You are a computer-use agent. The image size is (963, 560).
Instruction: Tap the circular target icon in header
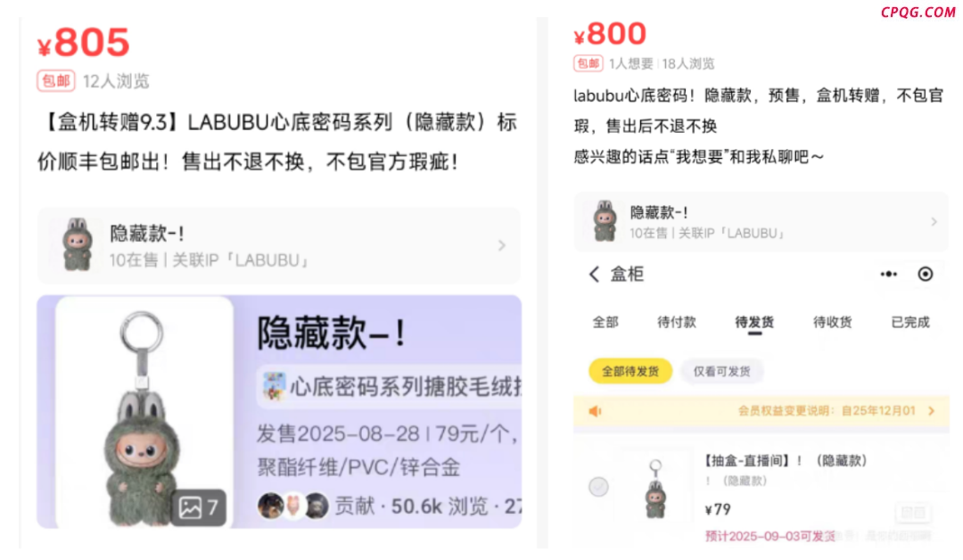click(925, 274)
